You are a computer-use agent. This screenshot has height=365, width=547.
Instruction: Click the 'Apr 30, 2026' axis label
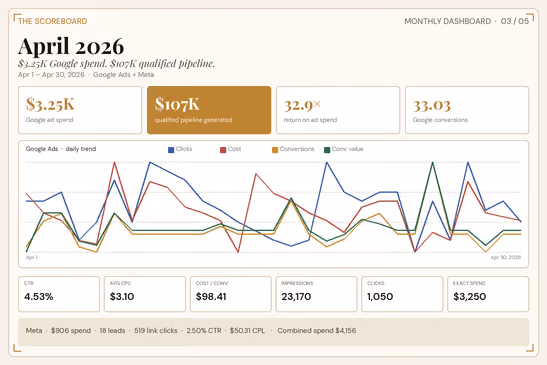click(x=506, y=257)
